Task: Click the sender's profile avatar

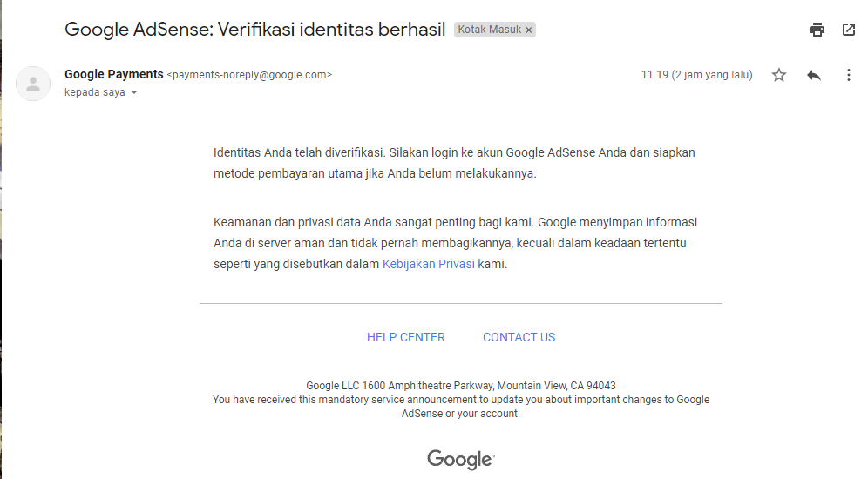Action: (x=33, y=84)
